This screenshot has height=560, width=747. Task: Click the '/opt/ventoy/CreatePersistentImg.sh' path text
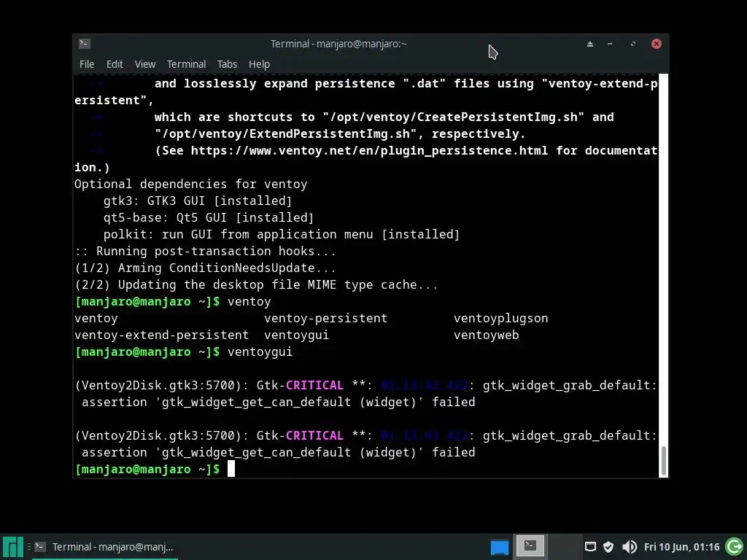(x=453, y=117)
